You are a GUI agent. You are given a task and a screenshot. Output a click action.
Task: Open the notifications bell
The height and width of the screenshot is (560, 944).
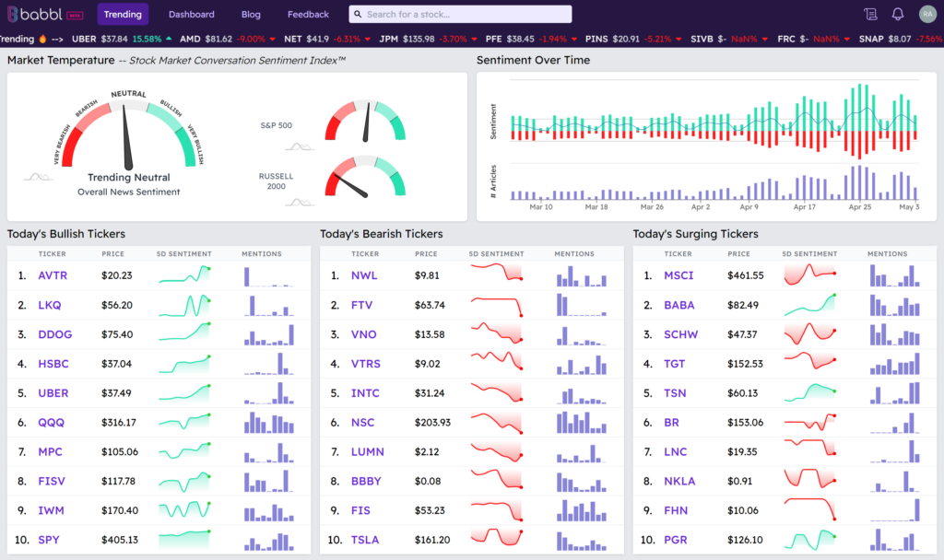point(897,14)
